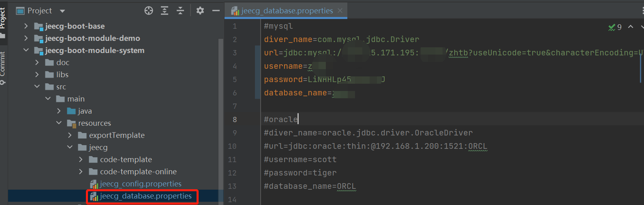Open the Project vertical side tab

3,19
